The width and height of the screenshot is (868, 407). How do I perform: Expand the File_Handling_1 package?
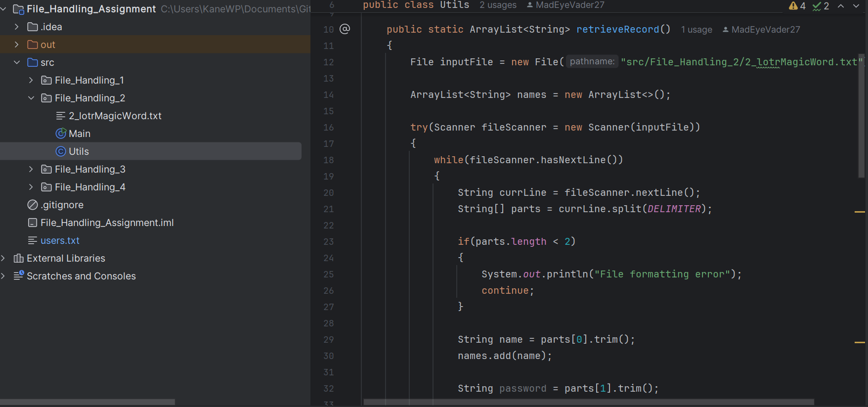(x=31, y=80)
